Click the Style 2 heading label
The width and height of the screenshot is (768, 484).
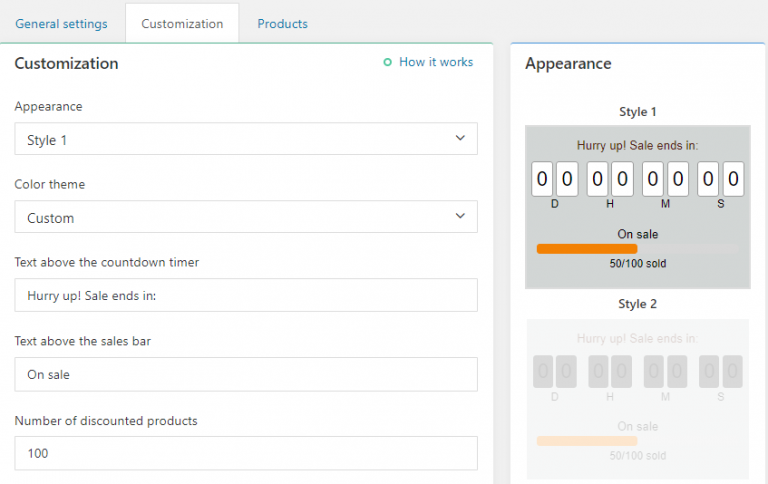[638, 304]
